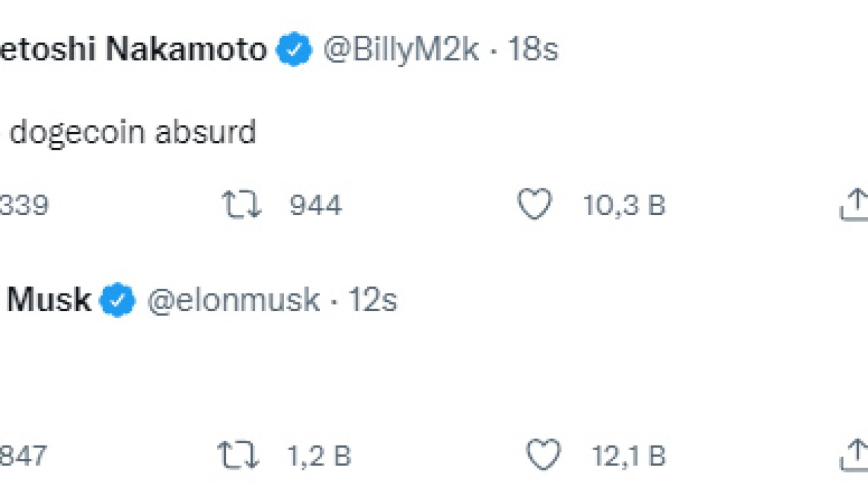868x488 pixels.
Task: Click the verified badge next to Musk
Action: click(x=118, y=300)
